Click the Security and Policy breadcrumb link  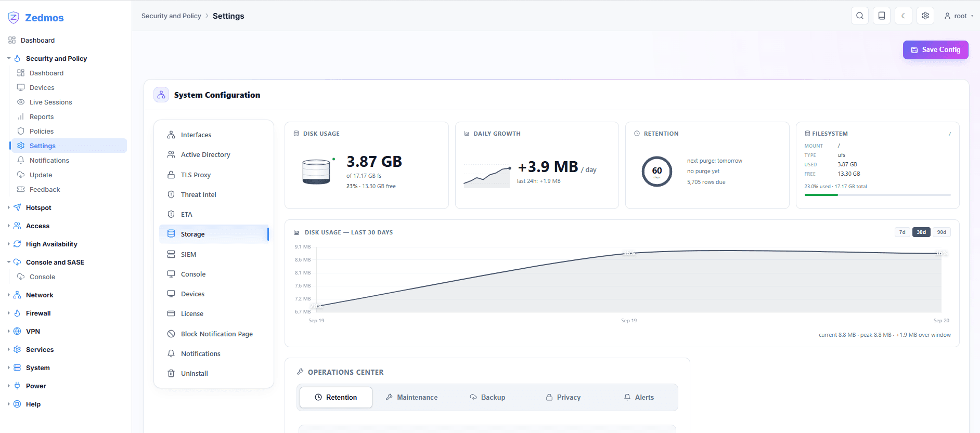click(x=171, y=16)
